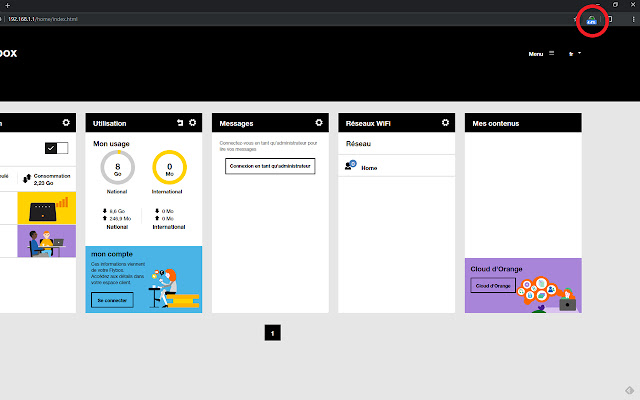Viewport: 640px width, 400px height.
Task: Toggle the connection on/off switch
Action: pyautogui.click(x=56, y=148)
